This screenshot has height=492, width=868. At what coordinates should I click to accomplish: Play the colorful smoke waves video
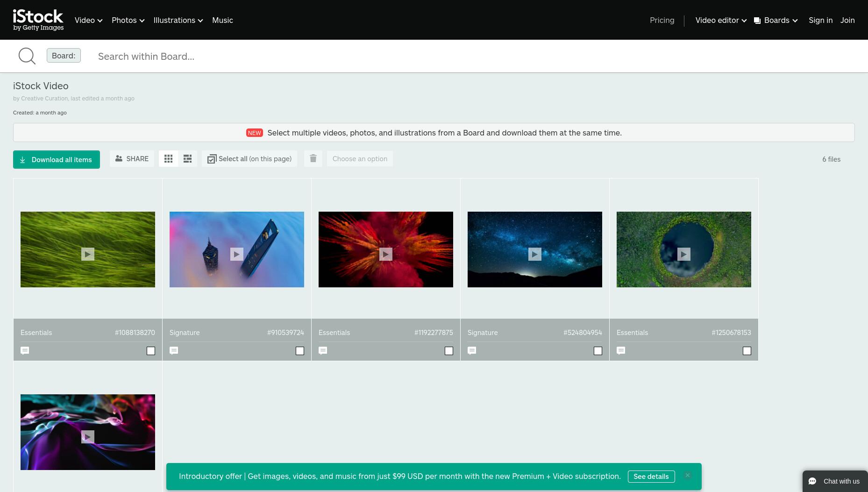[x=88, y=437]
